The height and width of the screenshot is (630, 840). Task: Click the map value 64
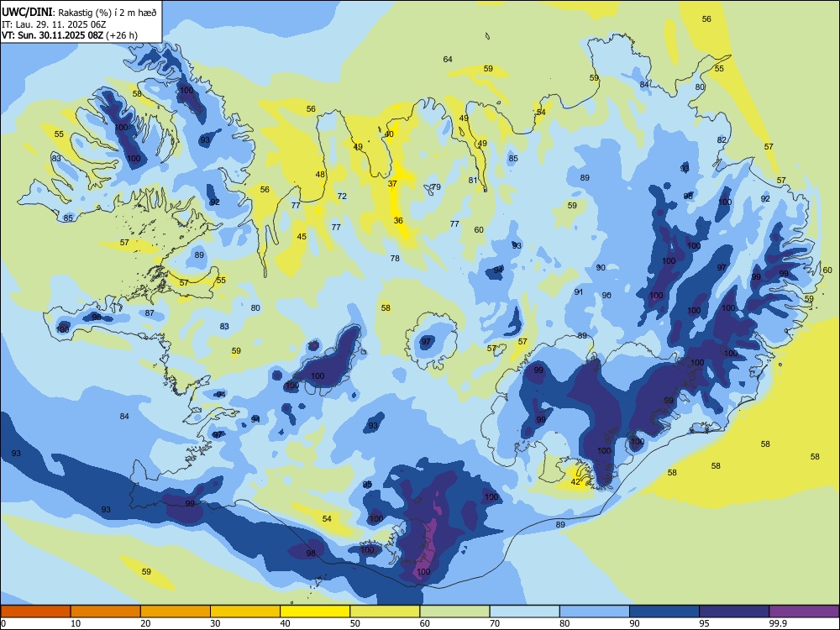click(448, 59)
